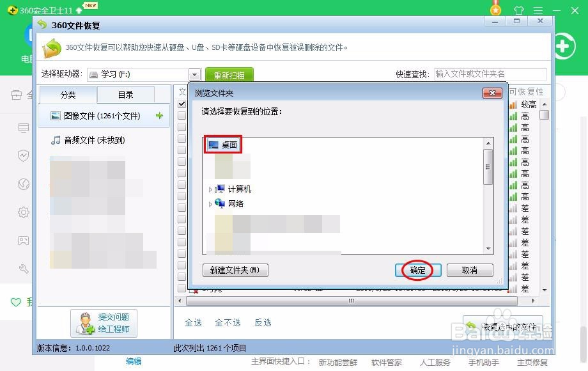This screenshot has height=371, width=588.
Task: Tick the checkbox in the third 差 row
Action: [182, 230]
